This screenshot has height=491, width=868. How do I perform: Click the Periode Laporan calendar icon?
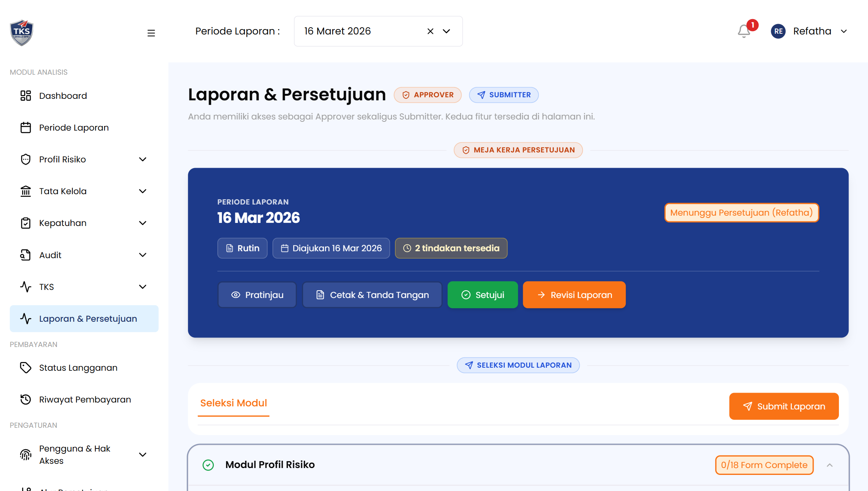point(25,127)
